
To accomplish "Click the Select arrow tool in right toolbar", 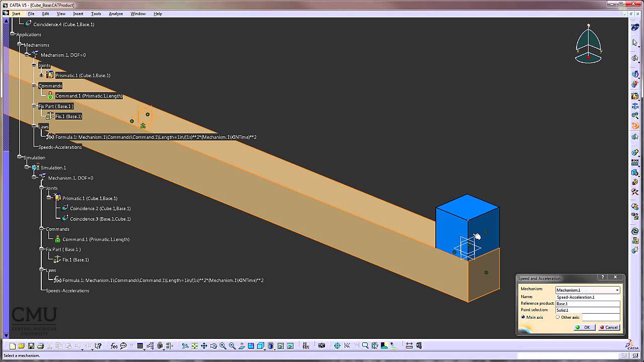I will [635, 43].
